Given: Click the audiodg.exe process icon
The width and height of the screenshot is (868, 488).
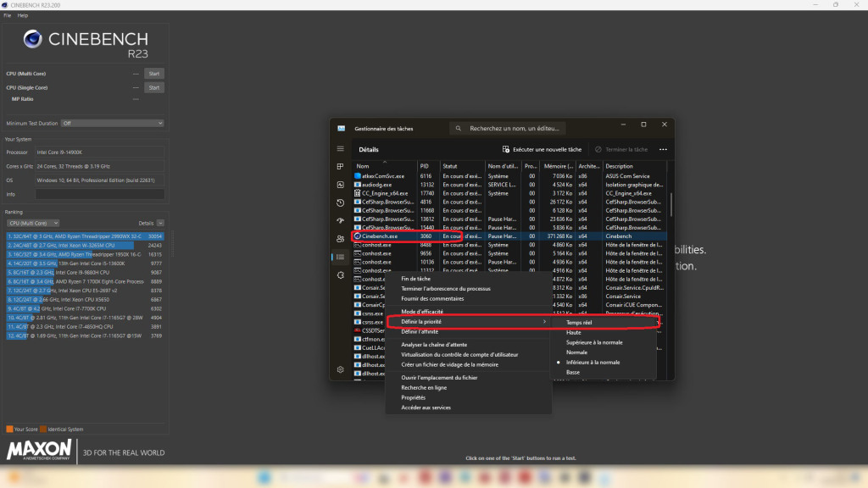Looking at the screenshot, I should coord(358,185).
